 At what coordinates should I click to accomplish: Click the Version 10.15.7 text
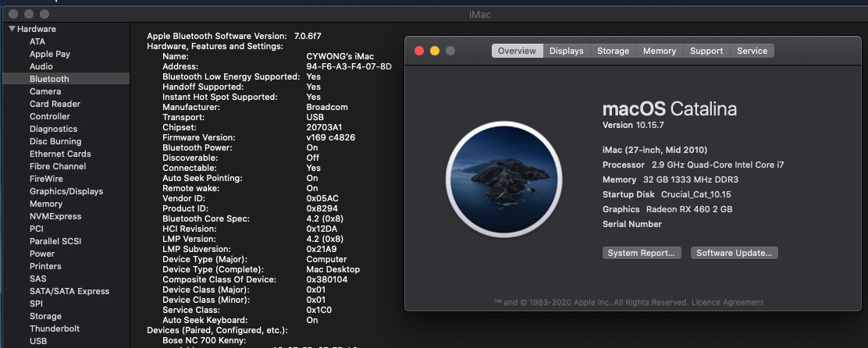click(633, 125)
